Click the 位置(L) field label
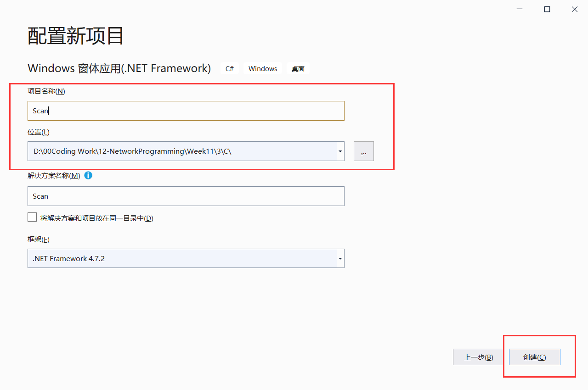The width and height of the screenshot is (588, 390). 39,132
